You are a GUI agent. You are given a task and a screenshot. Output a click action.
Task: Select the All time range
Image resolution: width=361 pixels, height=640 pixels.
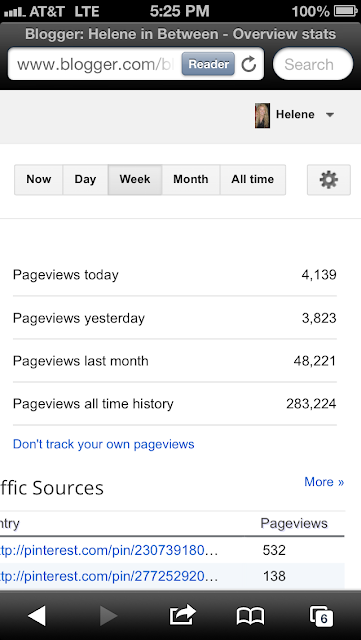pyautogui.click(x=253, y=180)
